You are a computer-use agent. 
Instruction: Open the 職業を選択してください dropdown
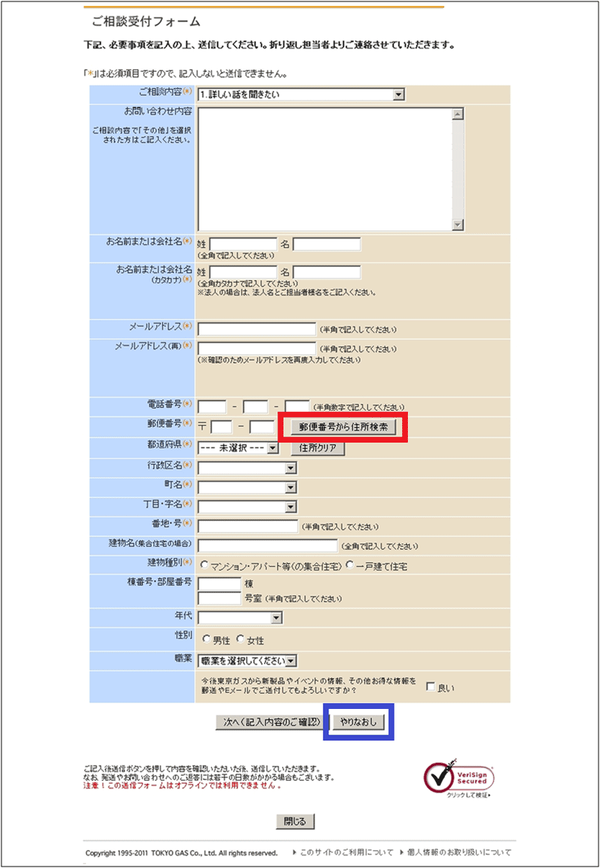pyautogui.click(x=247, y=661)
